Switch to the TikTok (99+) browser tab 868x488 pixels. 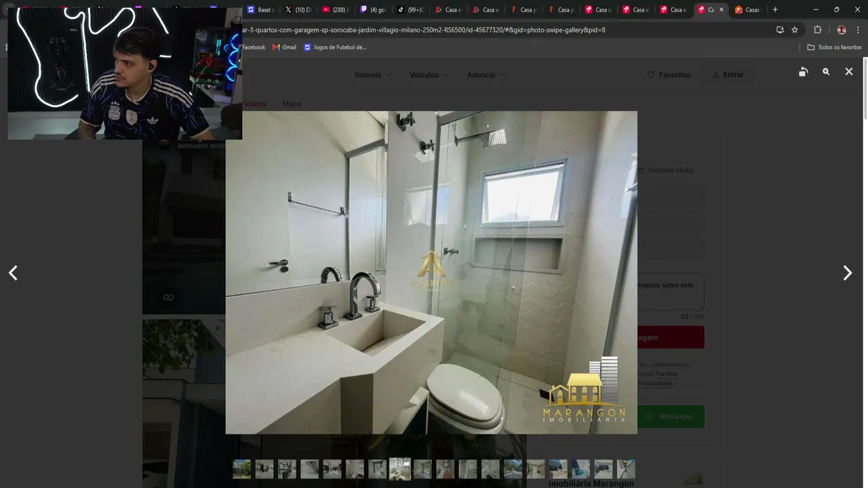410,9
